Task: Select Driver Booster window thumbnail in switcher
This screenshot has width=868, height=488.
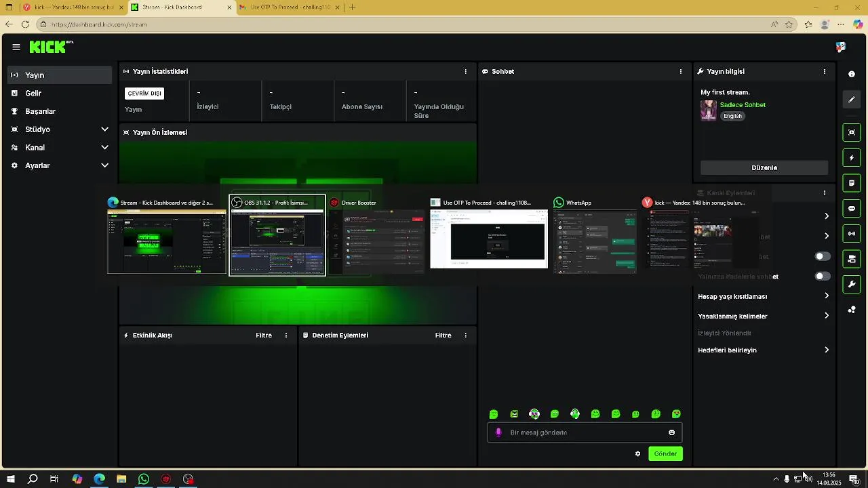Action: [377, 235]
